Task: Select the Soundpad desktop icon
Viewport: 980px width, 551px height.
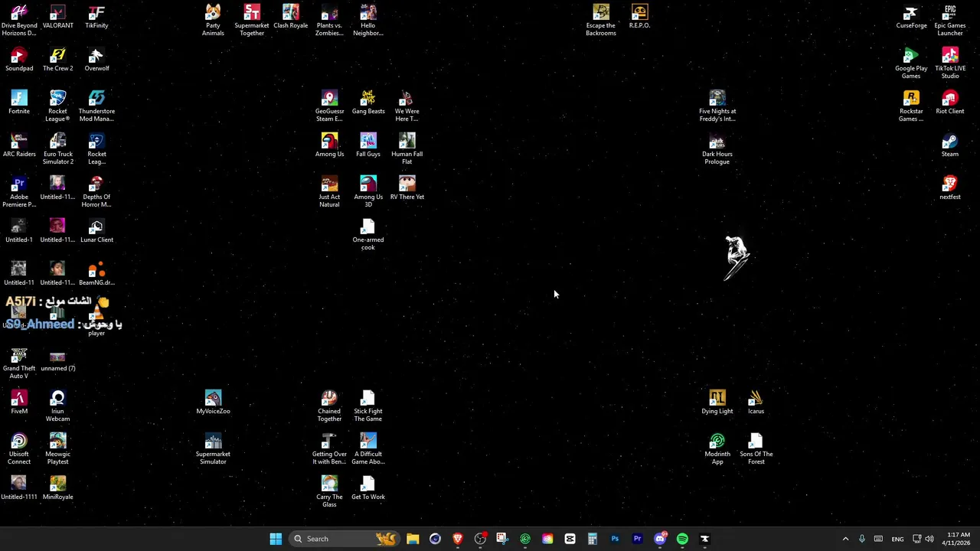Action: pos(19,60)
